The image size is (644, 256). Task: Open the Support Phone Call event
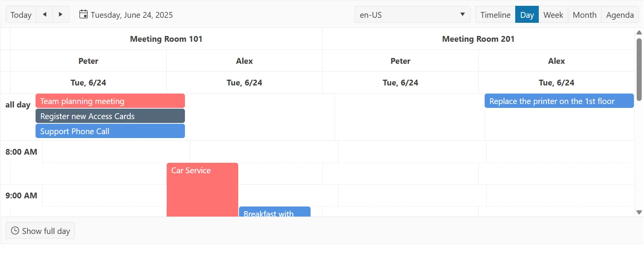110,131
